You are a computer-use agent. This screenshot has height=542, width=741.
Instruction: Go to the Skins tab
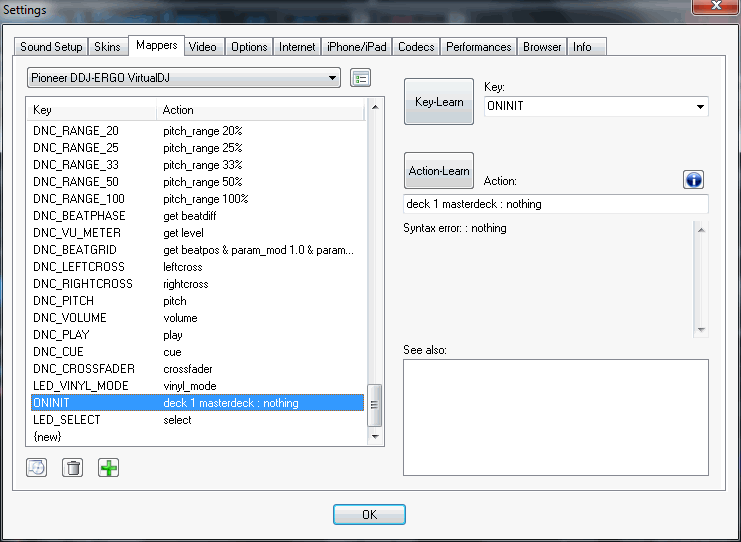pyautogui.click(x=107, y=46)
